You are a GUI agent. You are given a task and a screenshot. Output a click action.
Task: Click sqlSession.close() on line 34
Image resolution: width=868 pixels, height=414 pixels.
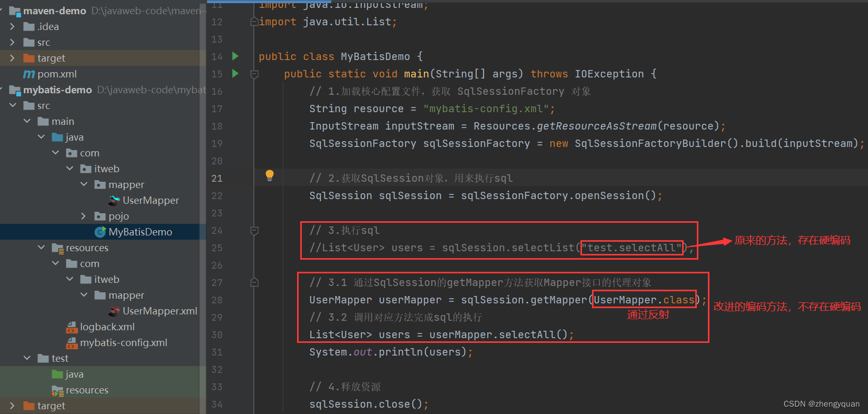[366, 404]
